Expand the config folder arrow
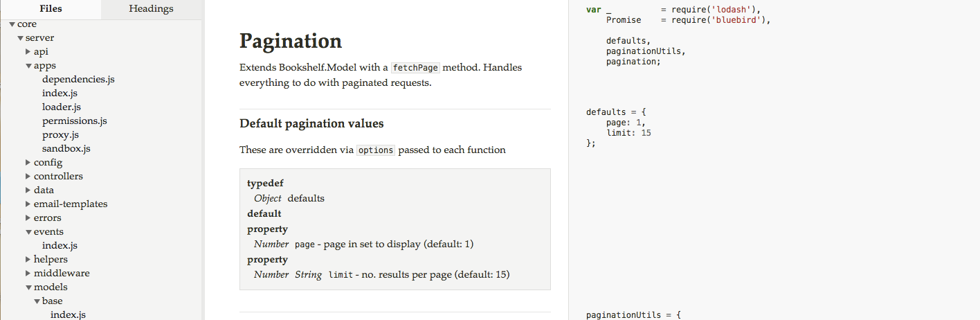The height and width of the screenshot is (320, 980). (28, 163)
